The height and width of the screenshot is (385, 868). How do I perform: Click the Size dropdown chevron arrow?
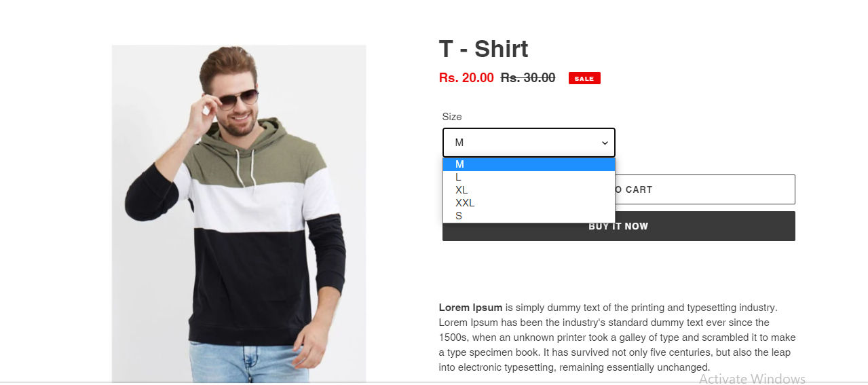[x=604, y=143]
